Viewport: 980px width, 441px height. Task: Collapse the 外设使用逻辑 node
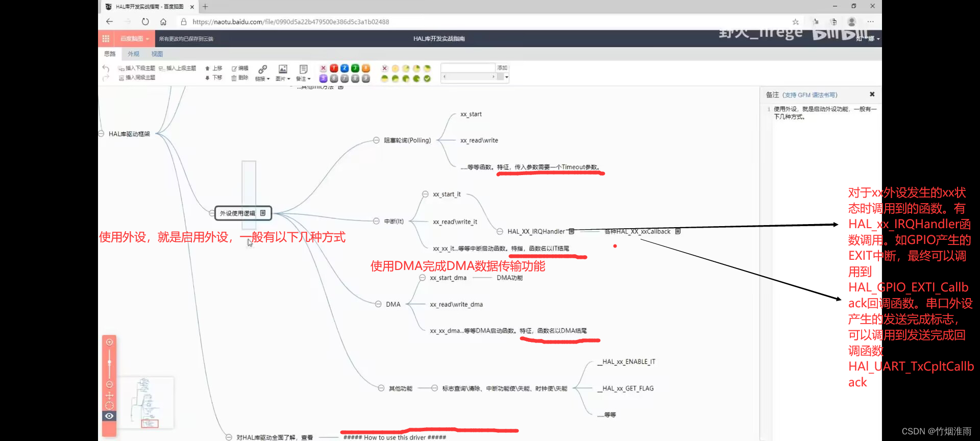[212, 213]
